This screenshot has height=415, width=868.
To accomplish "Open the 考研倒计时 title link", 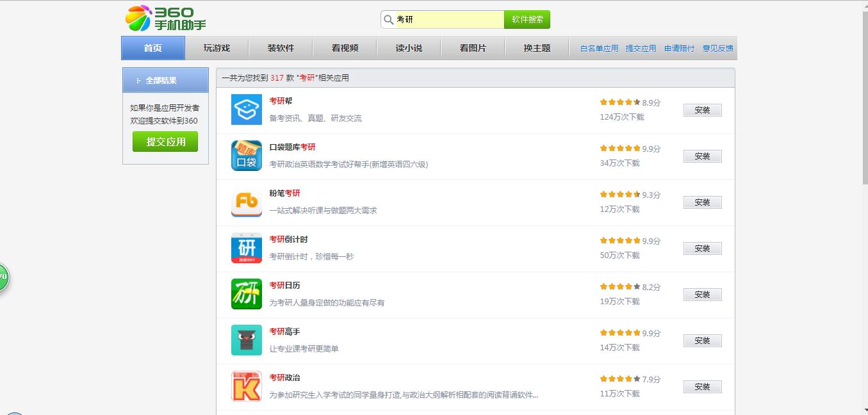I will pos(288,240).
